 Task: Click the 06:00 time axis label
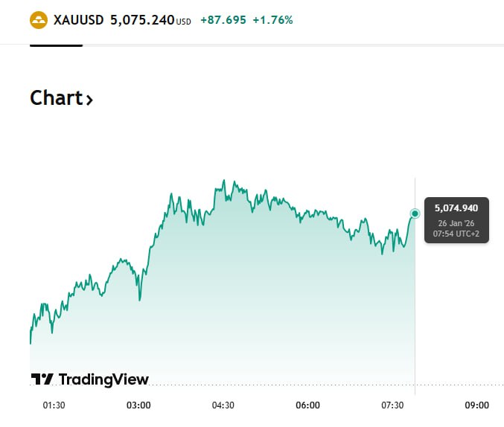point(307,405)
